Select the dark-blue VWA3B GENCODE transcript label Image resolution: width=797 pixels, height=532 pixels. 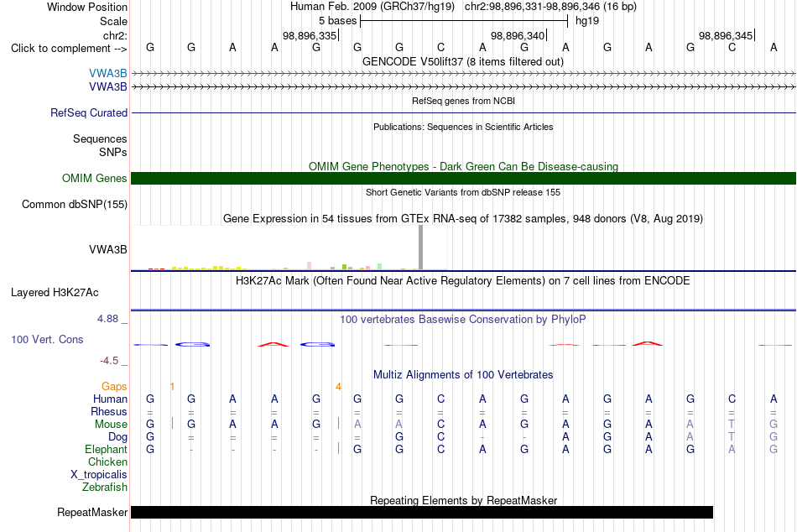[x=107, y=87]
